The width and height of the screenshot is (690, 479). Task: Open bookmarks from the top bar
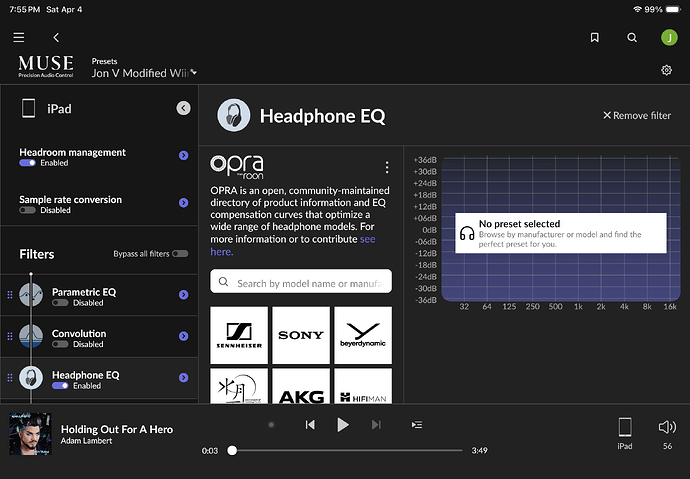point(595,37)
